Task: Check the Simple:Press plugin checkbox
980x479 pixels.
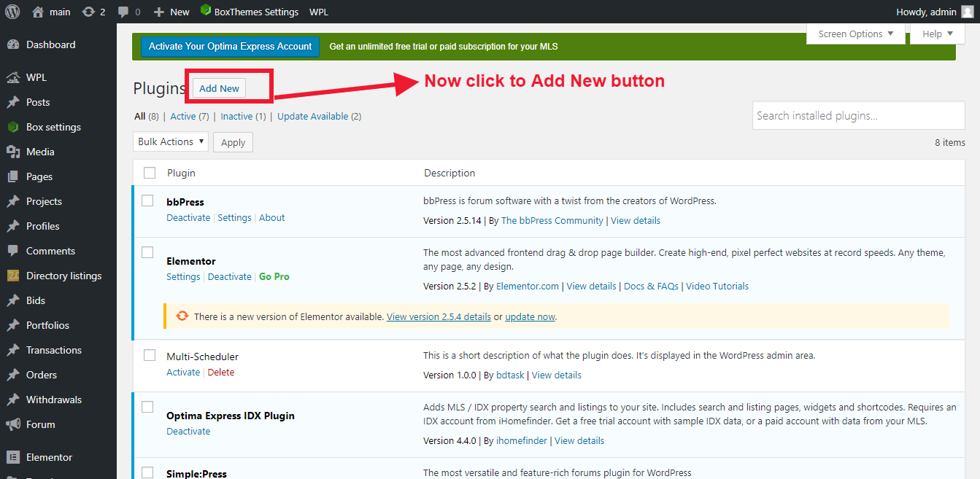Action: click(x=147, y=472)
